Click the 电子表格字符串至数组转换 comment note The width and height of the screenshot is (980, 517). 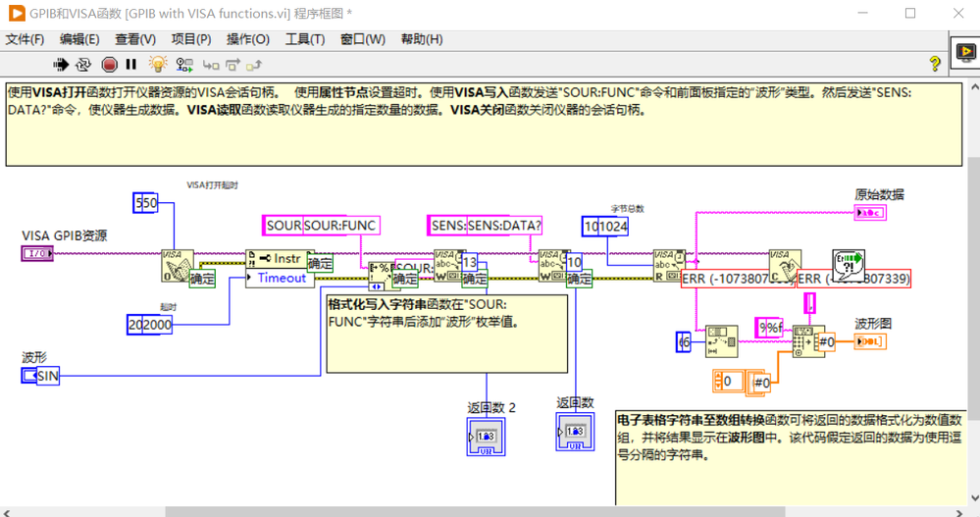tap(792, 457)
